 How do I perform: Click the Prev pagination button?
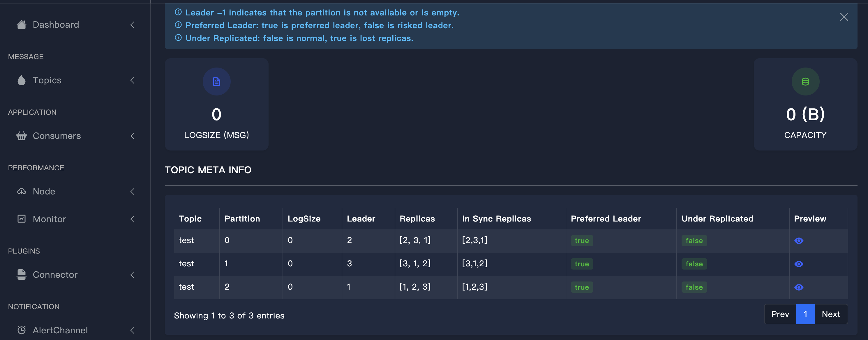pos(780,314)
